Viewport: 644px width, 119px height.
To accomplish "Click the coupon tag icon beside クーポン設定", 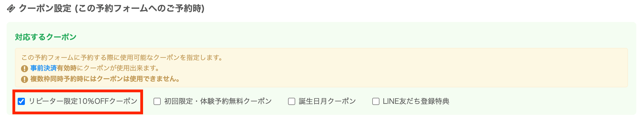I will tap(11, 9).
